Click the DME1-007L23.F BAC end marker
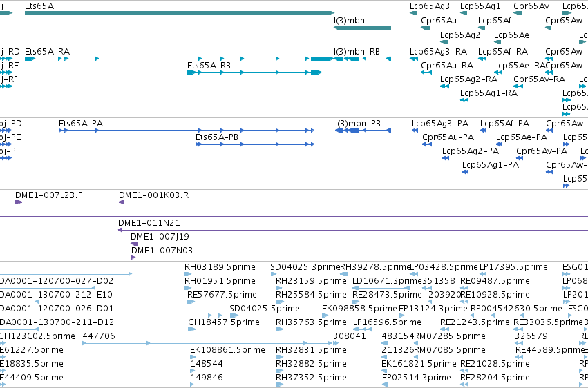 [x=19, y=202]
